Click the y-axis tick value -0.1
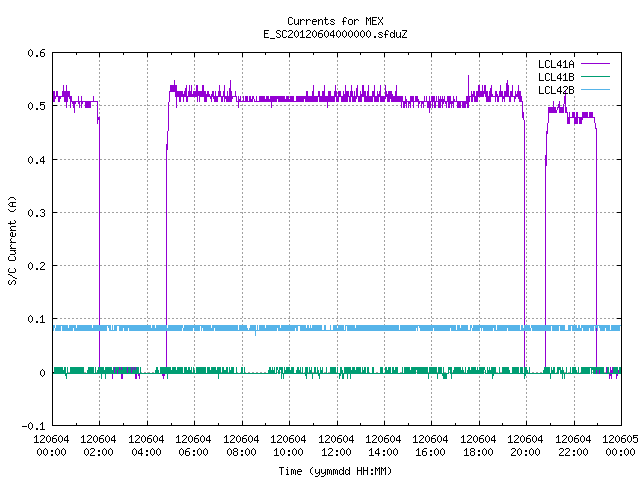The width and height of the screenshot is (640, 480). click(33, 426)
